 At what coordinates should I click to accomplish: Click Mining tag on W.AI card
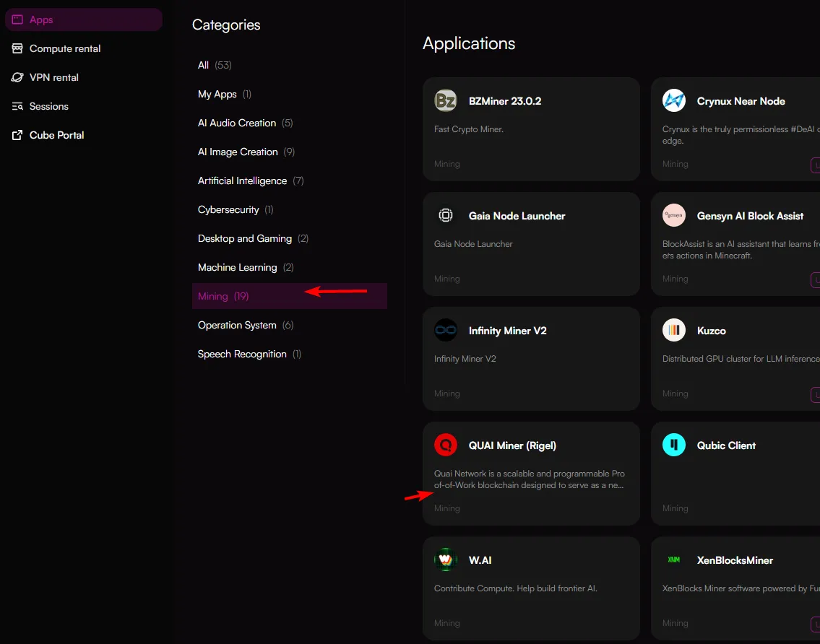446,623
